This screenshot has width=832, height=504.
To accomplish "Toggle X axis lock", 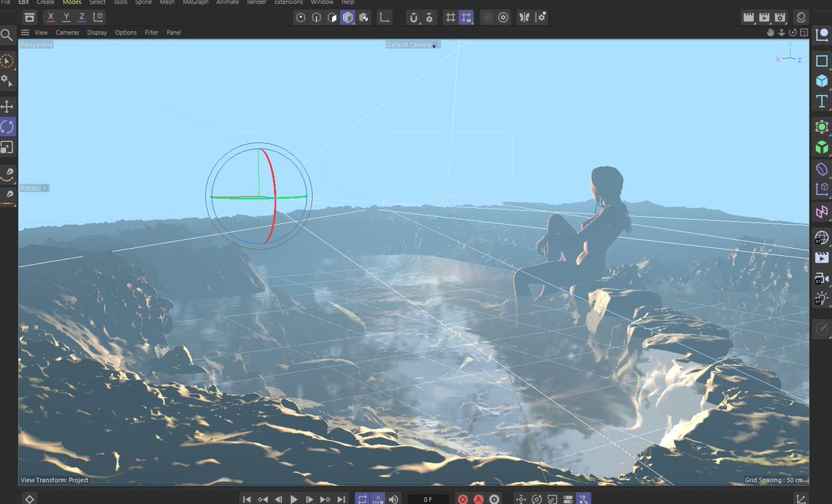I will (51, 17).
